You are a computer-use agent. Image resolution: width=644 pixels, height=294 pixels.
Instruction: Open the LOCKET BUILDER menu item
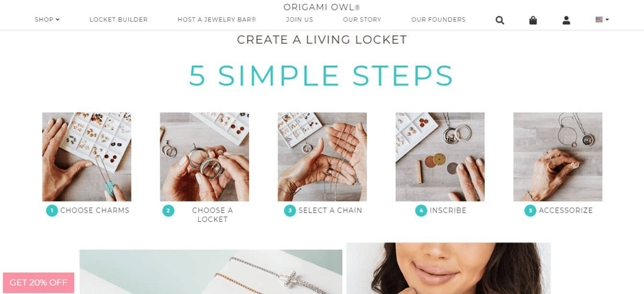pos(118,19)
